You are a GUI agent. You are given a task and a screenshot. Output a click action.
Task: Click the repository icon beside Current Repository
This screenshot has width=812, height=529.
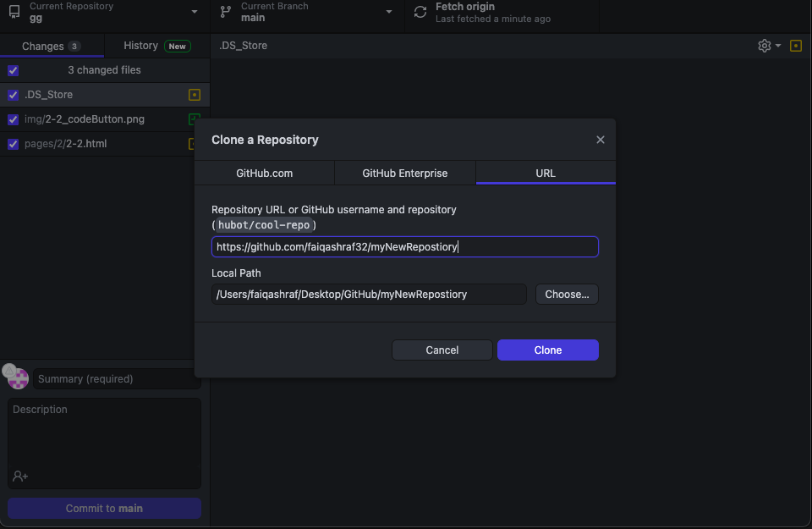(x=14, y=11)
